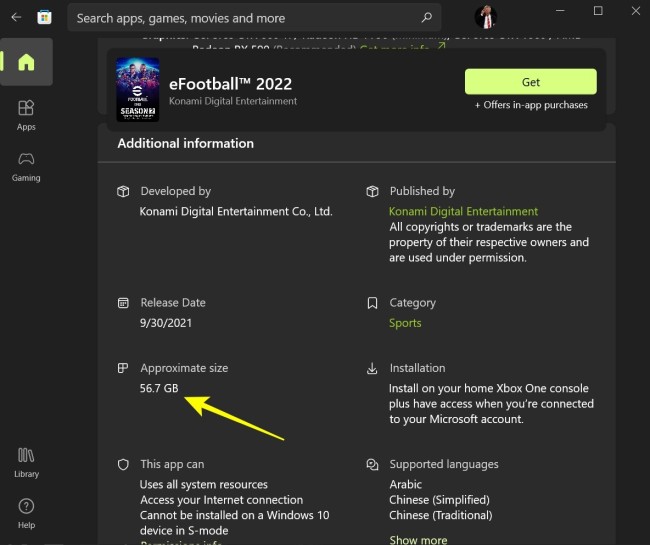Click the Additional information heading
Screen dimensions: 650x545
coord(185,143)
